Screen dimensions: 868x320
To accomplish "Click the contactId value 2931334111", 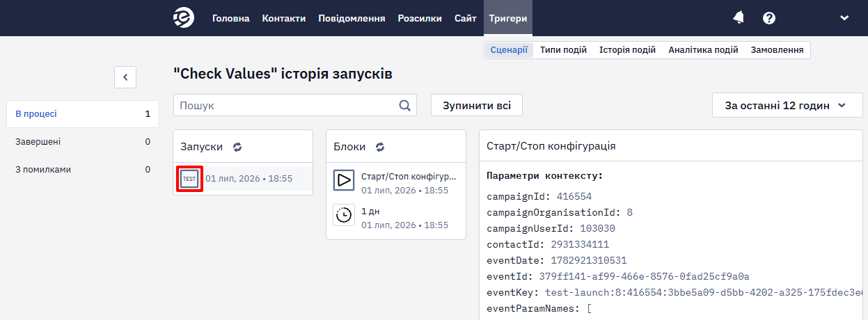I will click(x=580, y=244).
